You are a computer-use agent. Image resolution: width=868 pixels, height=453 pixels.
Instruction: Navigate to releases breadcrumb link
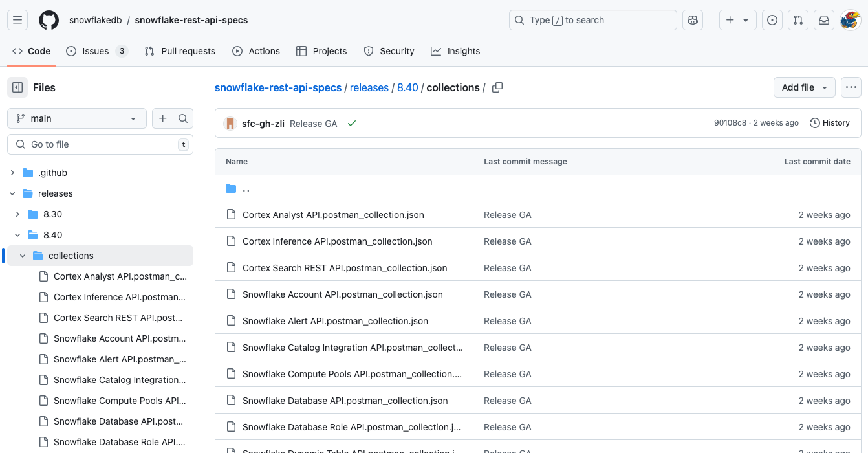click(x=369, y=87)
